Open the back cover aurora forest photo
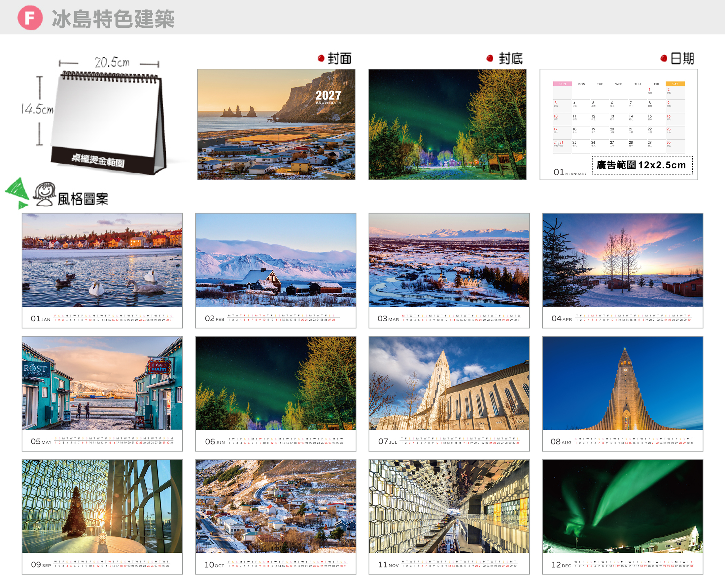The height and width of the screenshot is (588, 725). coord(447,124)
